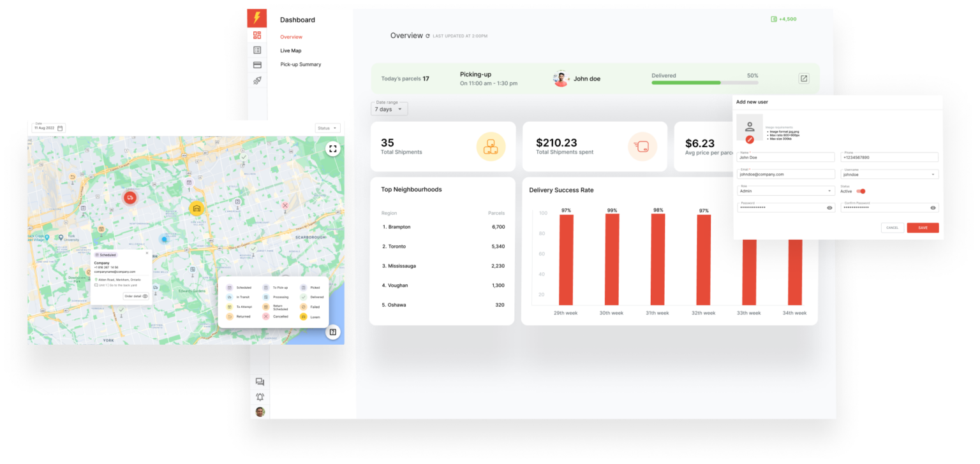Open the payment card sidebar icon
The width and height of the screenshot is (980, 464).
click(x=257, y=65)
